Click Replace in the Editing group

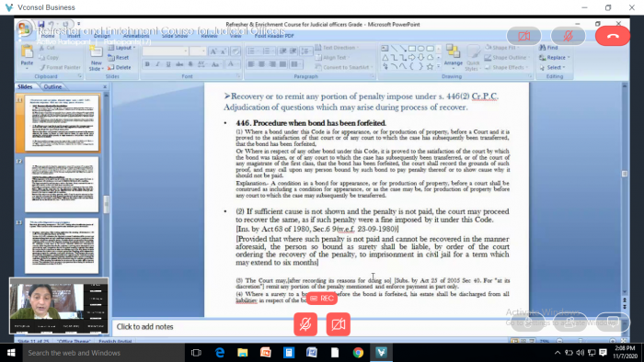(x=555, y=57)
